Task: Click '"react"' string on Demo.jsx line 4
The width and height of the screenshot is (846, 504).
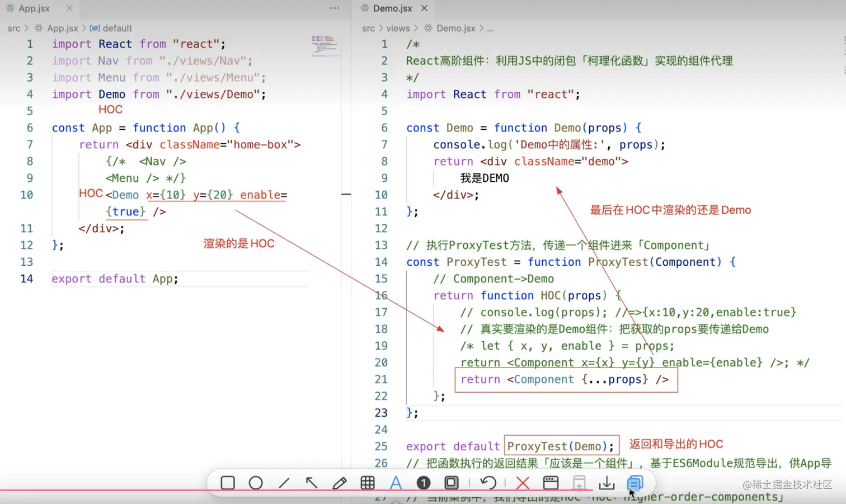Action: click(x=550, y=94)
